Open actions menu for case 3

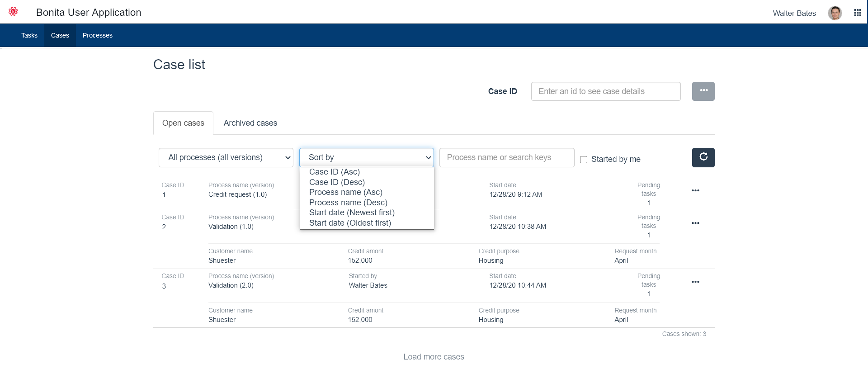[x=695, y=282]
